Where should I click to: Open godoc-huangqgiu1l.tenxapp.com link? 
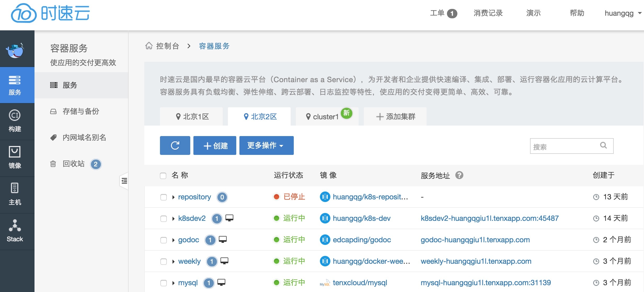pos(475,240)
